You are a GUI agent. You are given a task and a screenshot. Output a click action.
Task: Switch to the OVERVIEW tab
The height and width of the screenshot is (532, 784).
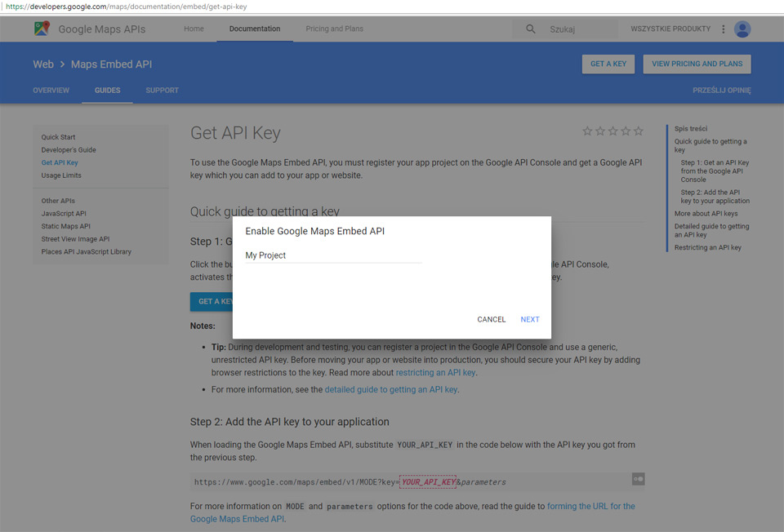pos(51,91)
